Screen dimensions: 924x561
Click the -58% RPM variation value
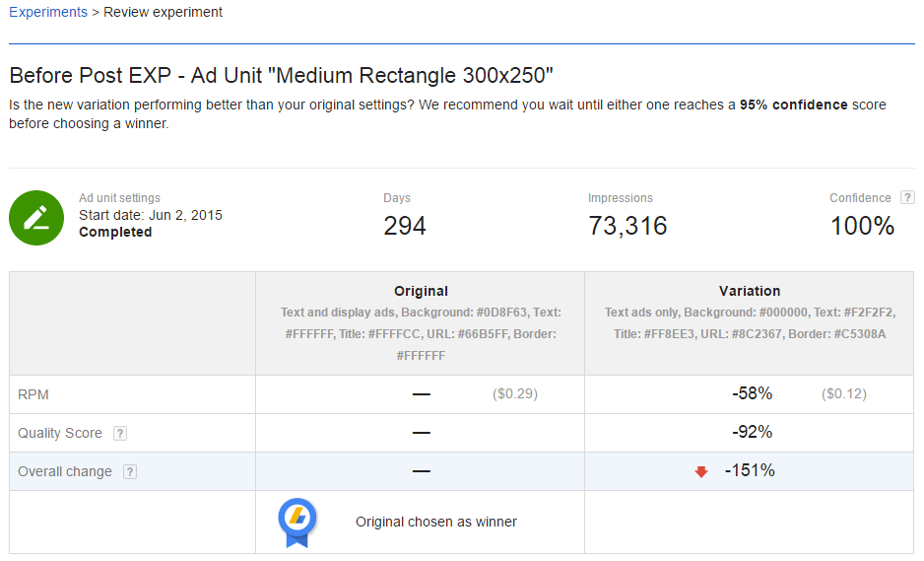753,393
